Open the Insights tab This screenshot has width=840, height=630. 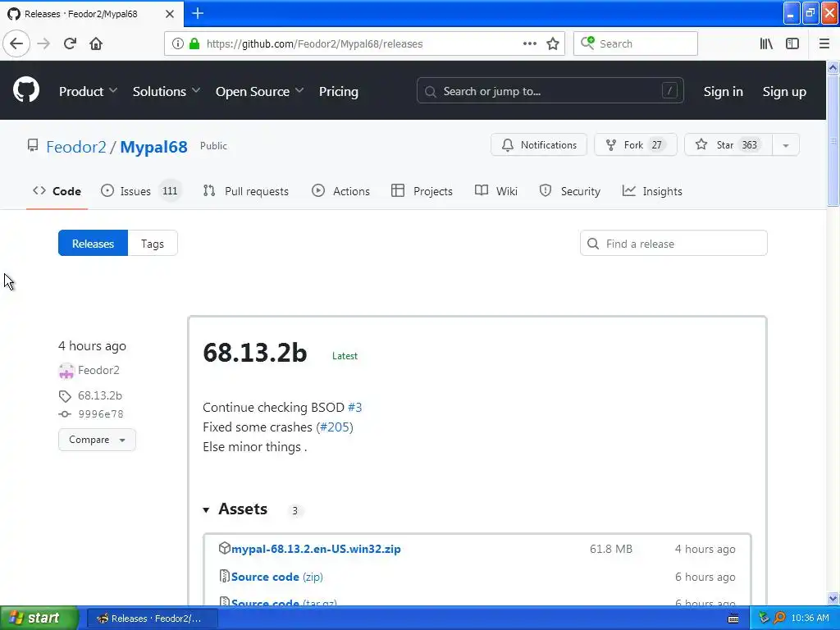click(x=652, y=191)
